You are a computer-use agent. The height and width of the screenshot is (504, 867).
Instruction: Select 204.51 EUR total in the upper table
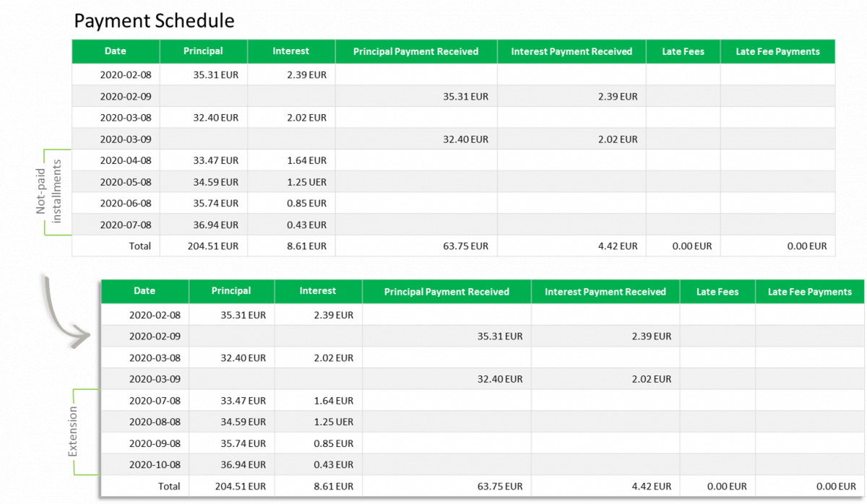(212, 246)
